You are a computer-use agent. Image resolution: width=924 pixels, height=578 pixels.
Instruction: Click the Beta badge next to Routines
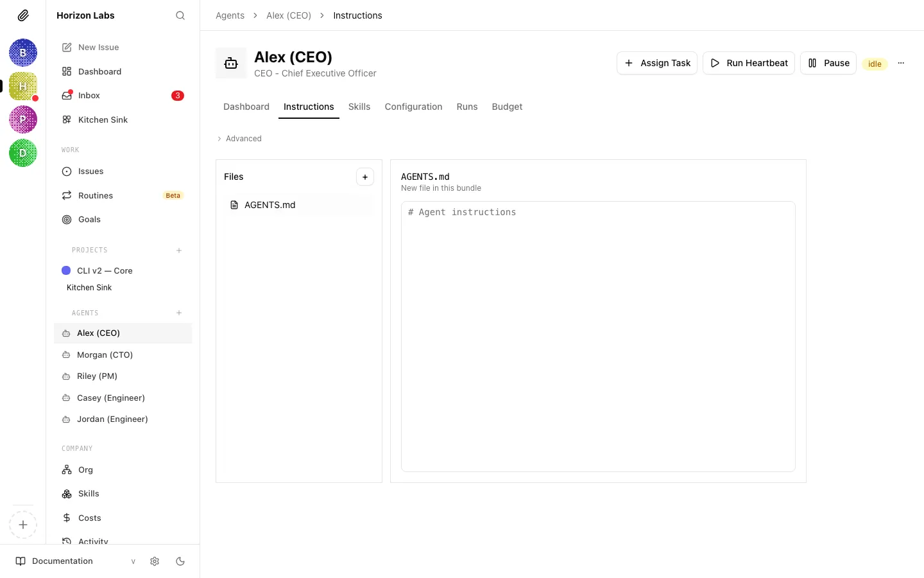[173, 195]
